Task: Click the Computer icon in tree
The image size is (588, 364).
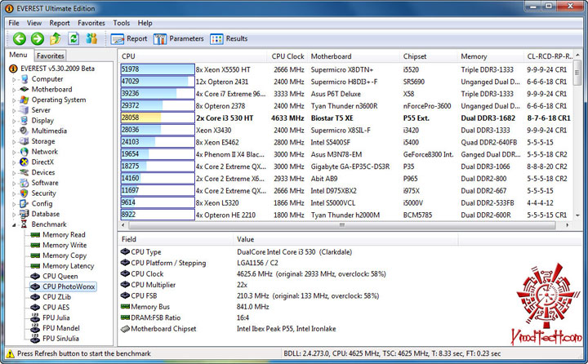Action: pos(24,79)
